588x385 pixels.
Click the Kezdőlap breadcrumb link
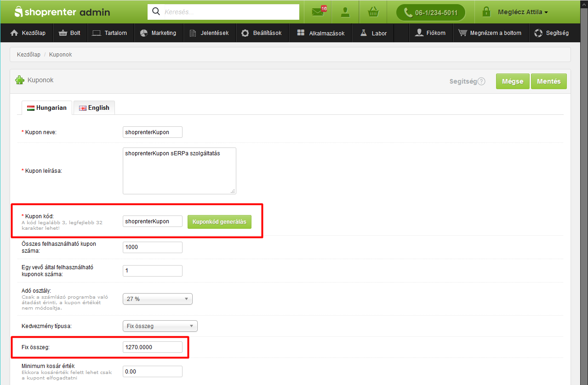(x=29, y=55)
